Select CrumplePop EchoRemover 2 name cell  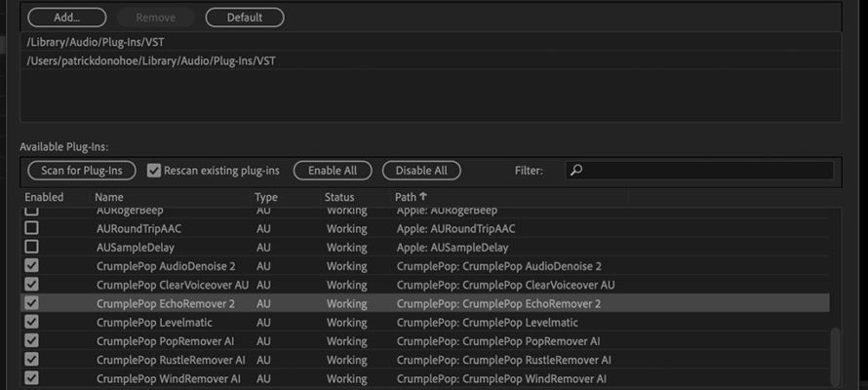click(x=166, y=303)
